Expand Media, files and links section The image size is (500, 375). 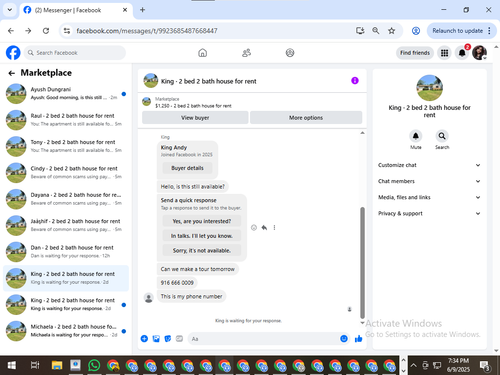point(429,197)
